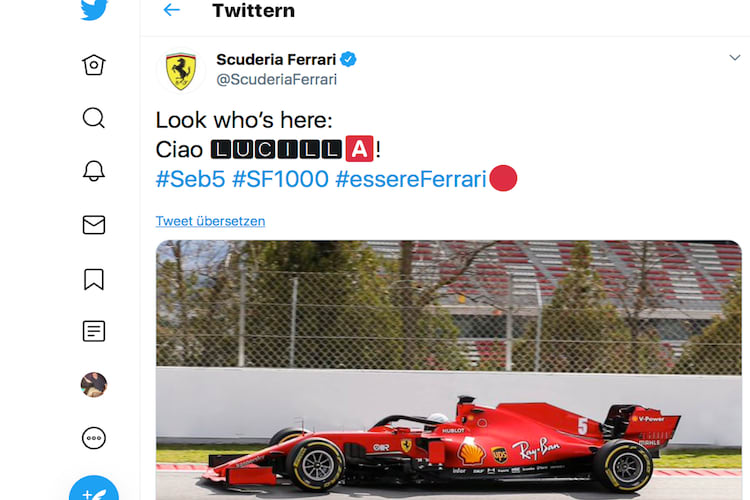Screen dimensions: 750x500
Task: Go to Home via house icon
Action: [x=94, y=65]
